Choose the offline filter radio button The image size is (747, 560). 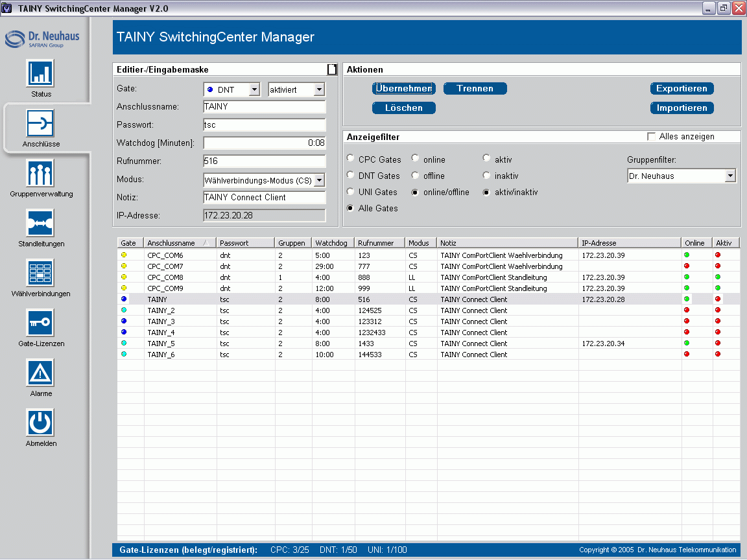pos(416,176)
